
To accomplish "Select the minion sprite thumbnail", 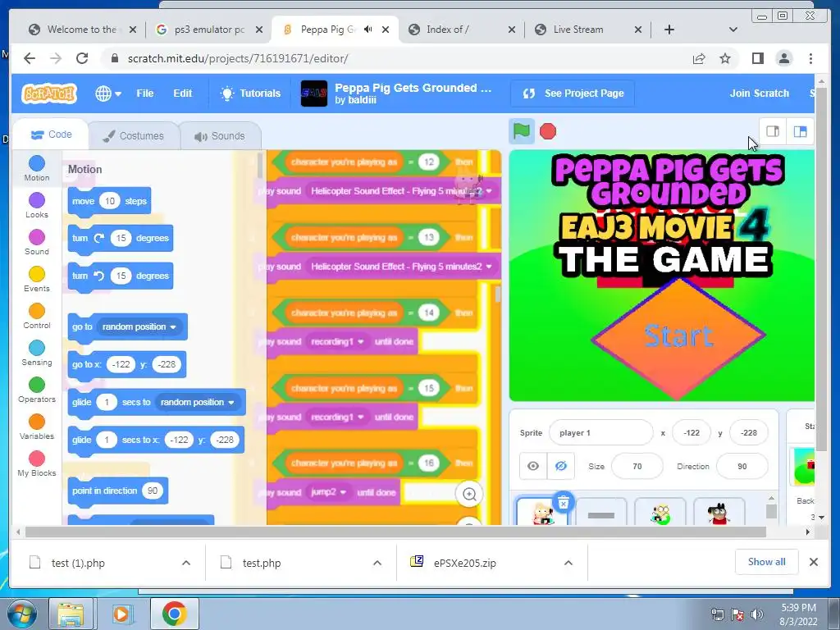I will pos(660,512).
